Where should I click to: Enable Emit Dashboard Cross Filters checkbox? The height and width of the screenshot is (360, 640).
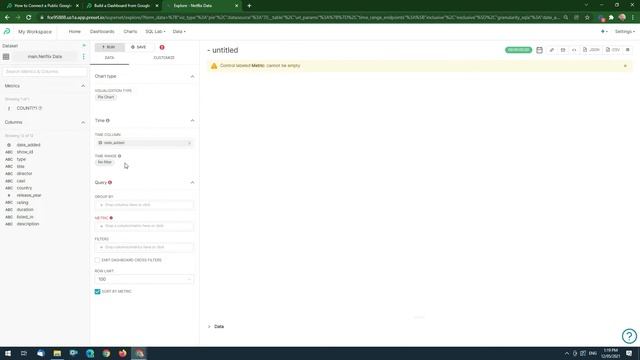click(x=97, y=260)
